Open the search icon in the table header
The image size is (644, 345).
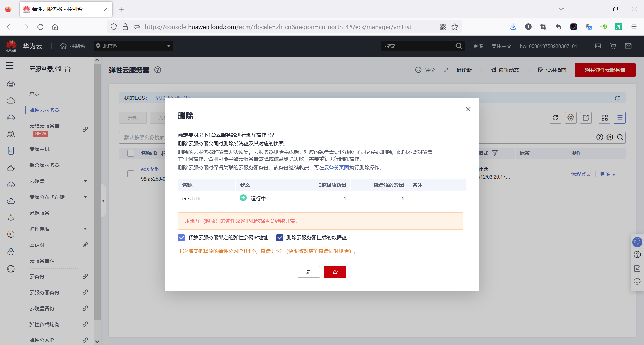[x=620, y=137]
